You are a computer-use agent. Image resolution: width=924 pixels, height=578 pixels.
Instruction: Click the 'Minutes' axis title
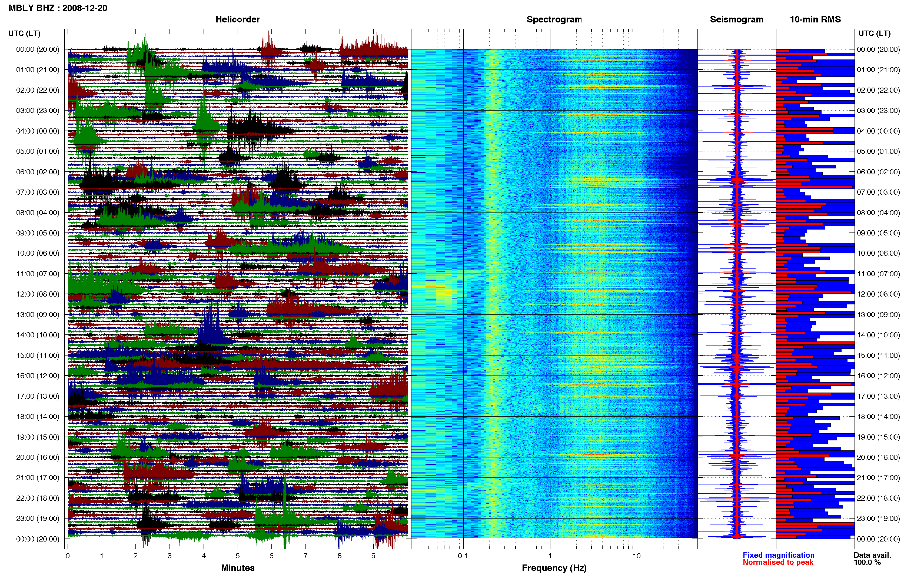(238, 568)
